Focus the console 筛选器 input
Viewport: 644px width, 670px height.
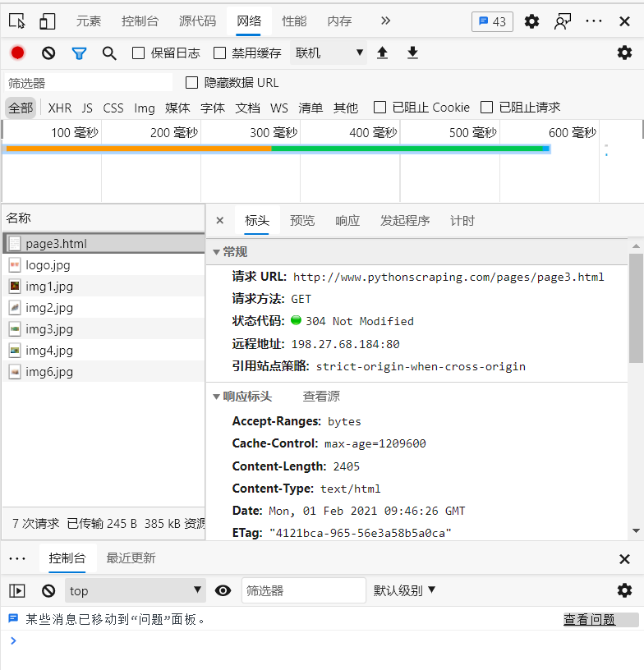coord(304,590)
